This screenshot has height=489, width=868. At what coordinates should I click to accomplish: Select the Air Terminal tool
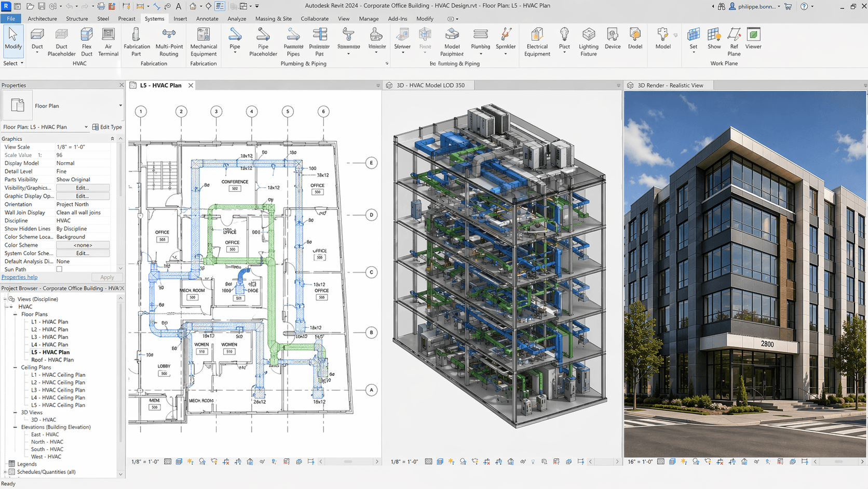pyautogui.click(x=108, y=42)
